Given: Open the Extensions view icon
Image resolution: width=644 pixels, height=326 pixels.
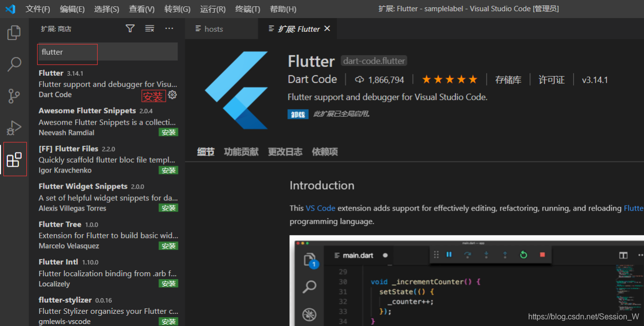Looking at the screenshot, I should [x=14, y=159].
